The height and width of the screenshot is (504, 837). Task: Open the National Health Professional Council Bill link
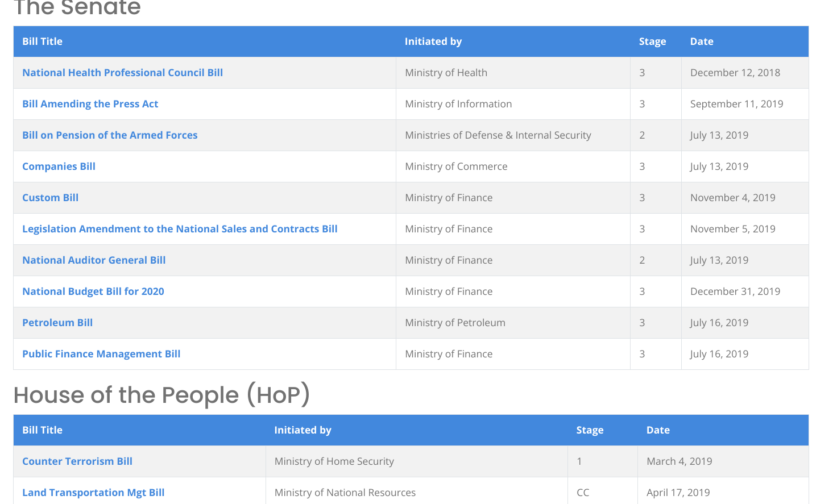[x=122, y=73]
